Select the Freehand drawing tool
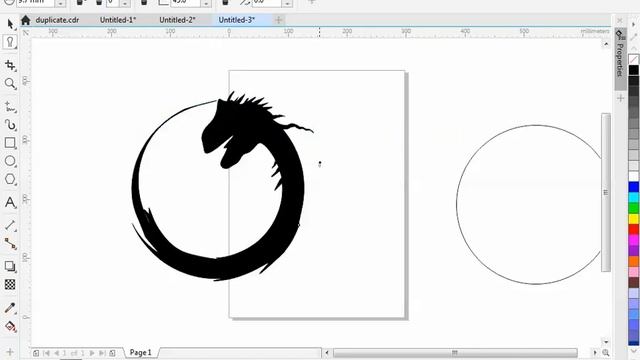 pos(10,107)
